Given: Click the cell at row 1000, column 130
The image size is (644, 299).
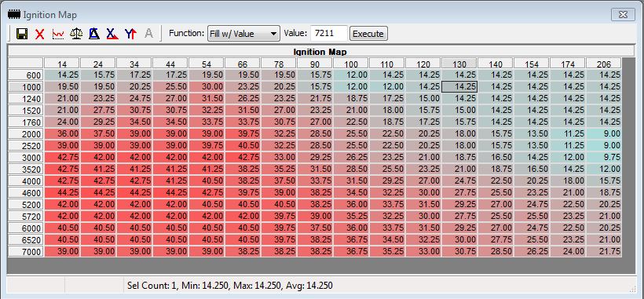Looking at the screenshot, I should [x=459, y=86].
